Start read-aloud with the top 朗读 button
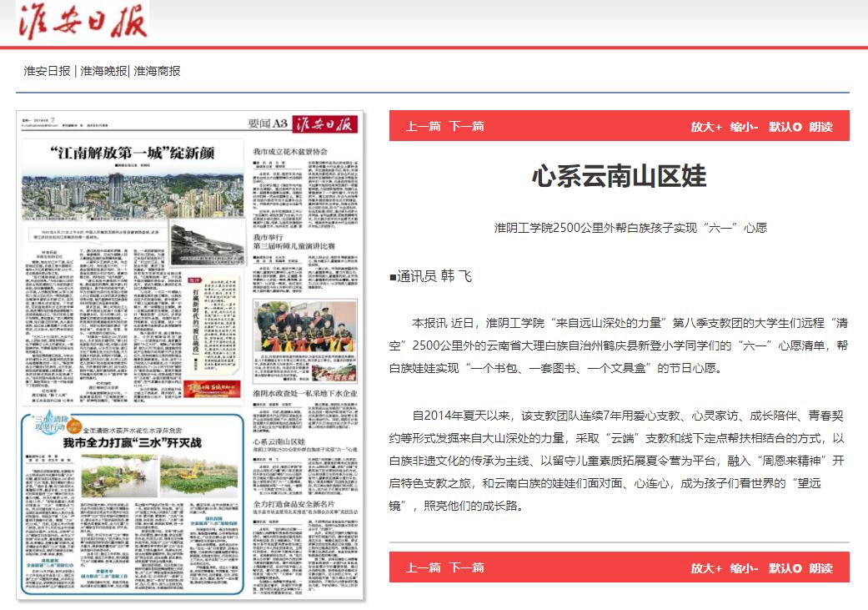 820,127
